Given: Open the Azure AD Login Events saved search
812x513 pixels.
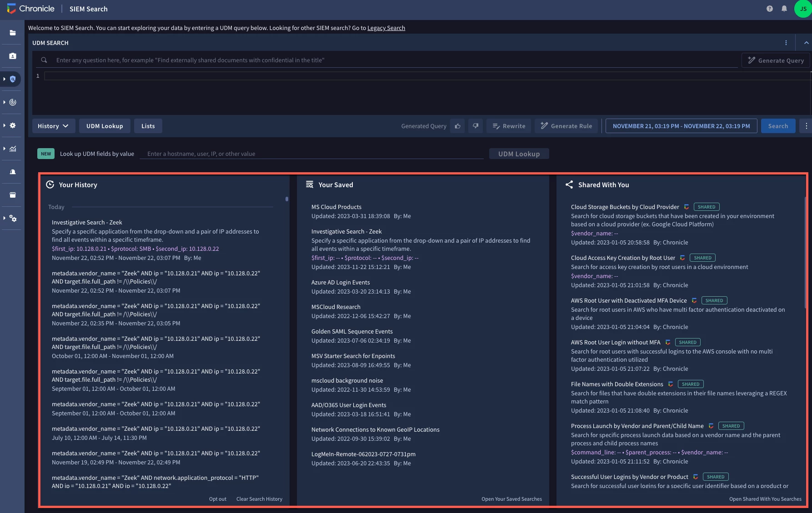Looking at the screenshot, I should coord(341,282).
